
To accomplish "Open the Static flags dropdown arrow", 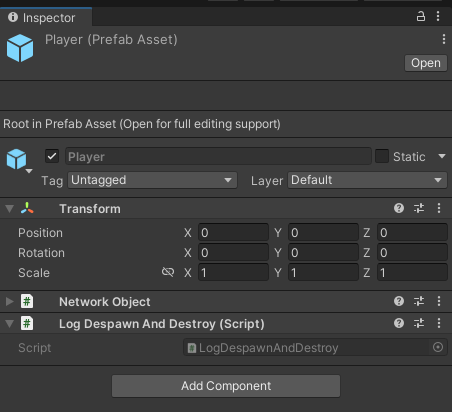I will pos(442,156).
